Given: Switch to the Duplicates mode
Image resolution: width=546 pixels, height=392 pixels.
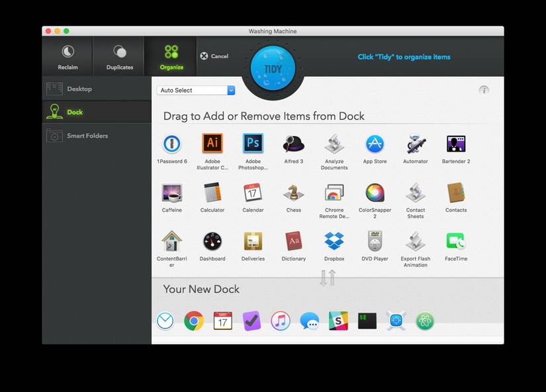Looking at the screenshot, I should [119, 56].
